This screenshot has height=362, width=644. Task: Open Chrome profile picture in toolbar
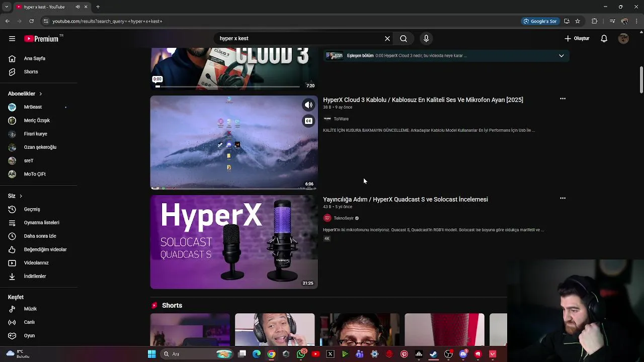(624, 21)
